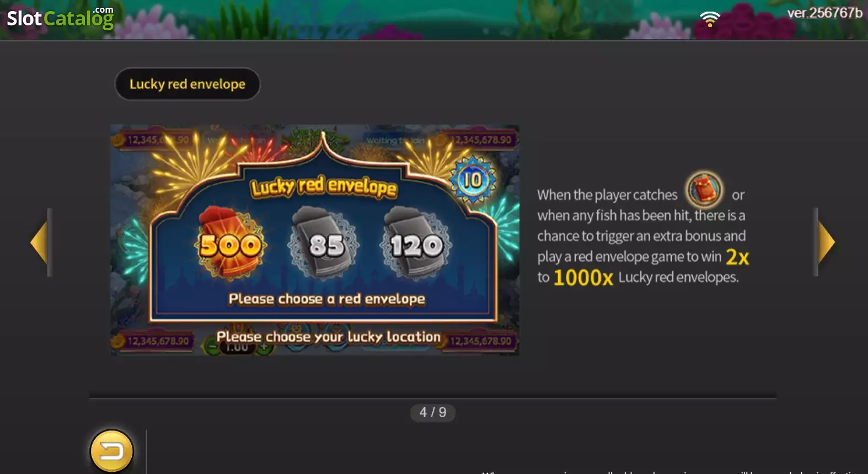Select the gray envelope showing 120
868x474 pixels.
point(416,243)
